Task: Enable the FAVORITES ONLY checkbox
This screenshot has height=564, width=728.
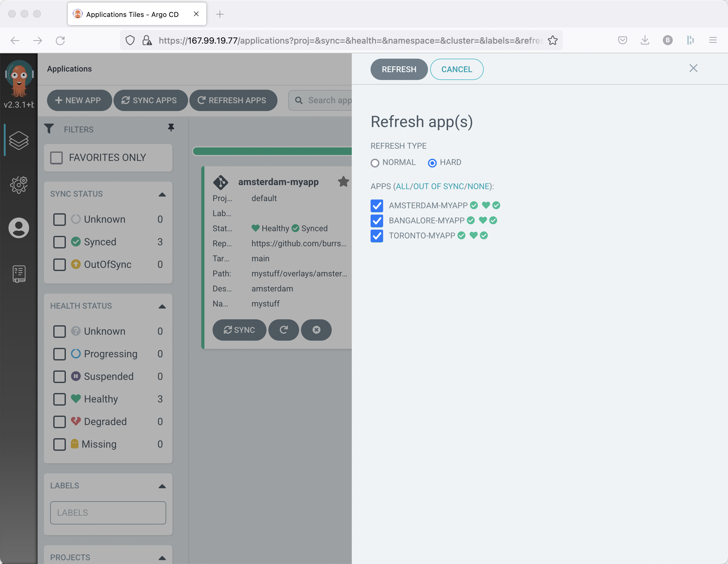Action: 56,158
